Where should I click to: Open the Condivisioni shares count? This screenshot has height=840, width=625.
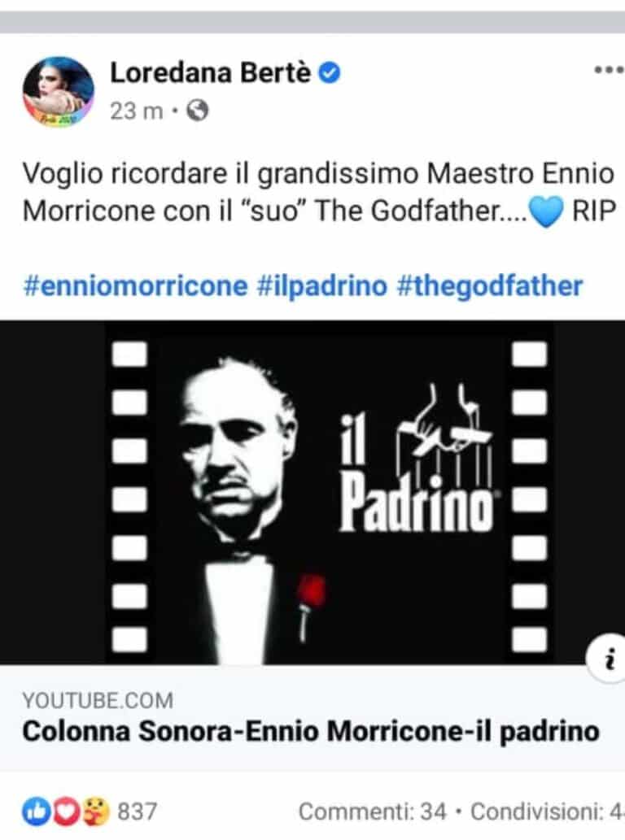(x=547, y=812)
